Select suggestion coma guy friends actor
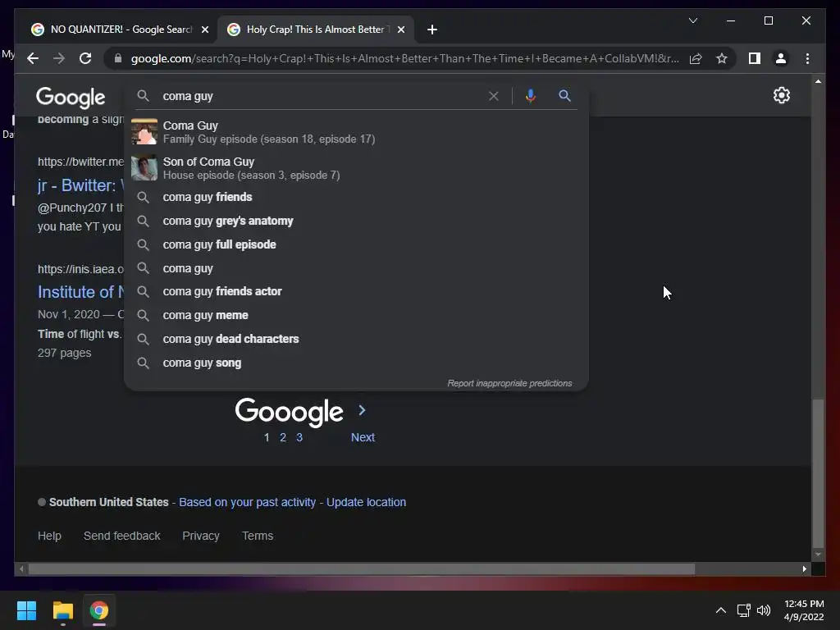The height and width of the screenshot is (630, 840). click(x=356, y=291)
